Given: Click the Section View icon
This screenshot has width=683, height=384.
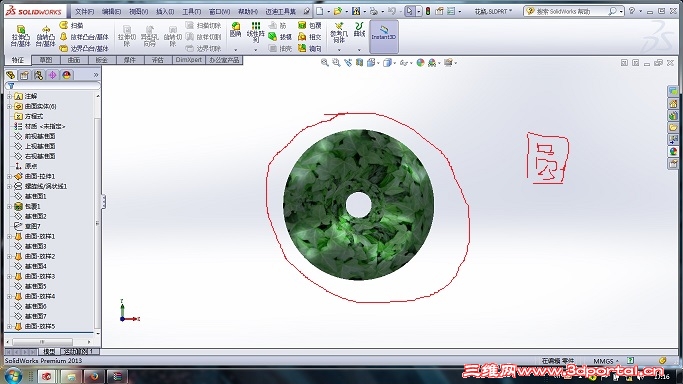Looking at the screenshot, I should pyautogui.click(x=359, y=63).
